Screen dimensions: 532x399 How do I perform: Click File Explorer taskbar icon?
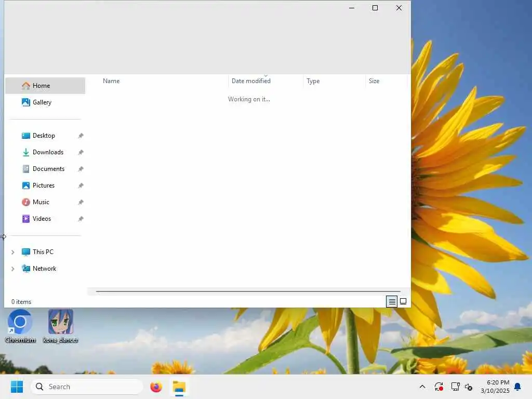[x=179, y=387]
